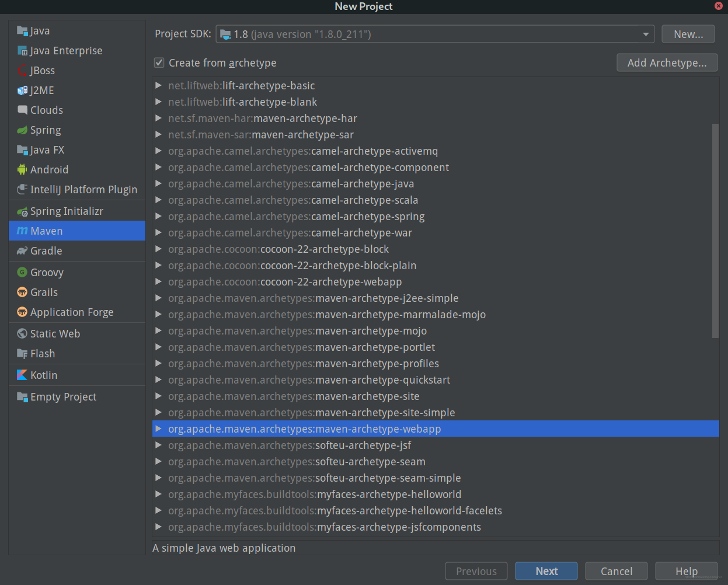Screen dimensions: 728x585
Task: Expand selected maven-archetype-webapp node
Action: [x=158, y=429]
